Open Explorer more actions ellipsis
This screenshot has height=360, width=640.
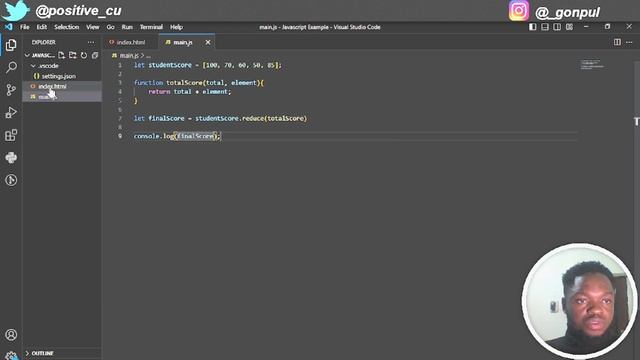91,42
